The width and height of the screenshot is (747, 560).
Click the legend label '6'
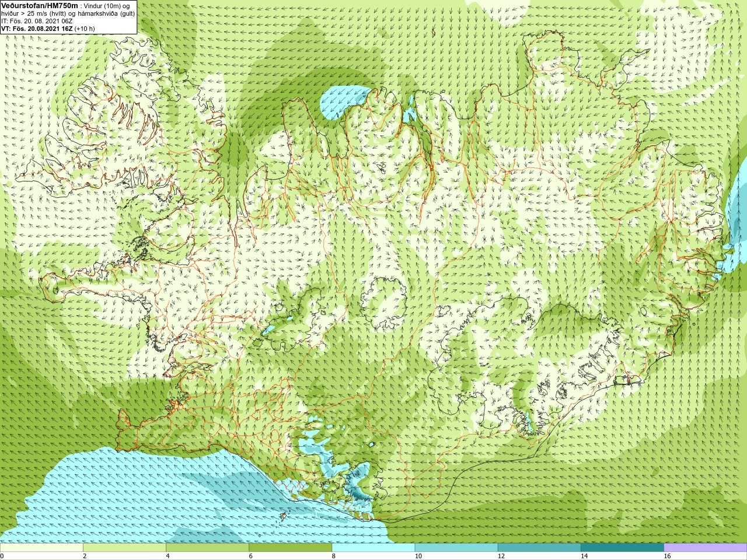251,556
